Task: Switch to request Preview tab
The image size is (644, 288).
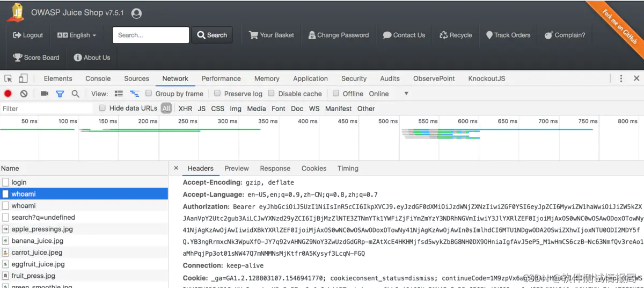Action: [237, 168]
